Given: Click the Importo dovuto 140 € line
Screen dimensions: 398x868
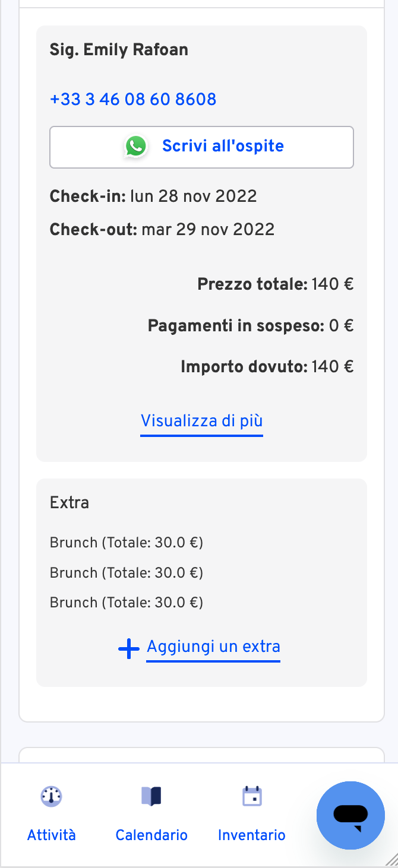Looking at the screenshot, I should 267,366.
